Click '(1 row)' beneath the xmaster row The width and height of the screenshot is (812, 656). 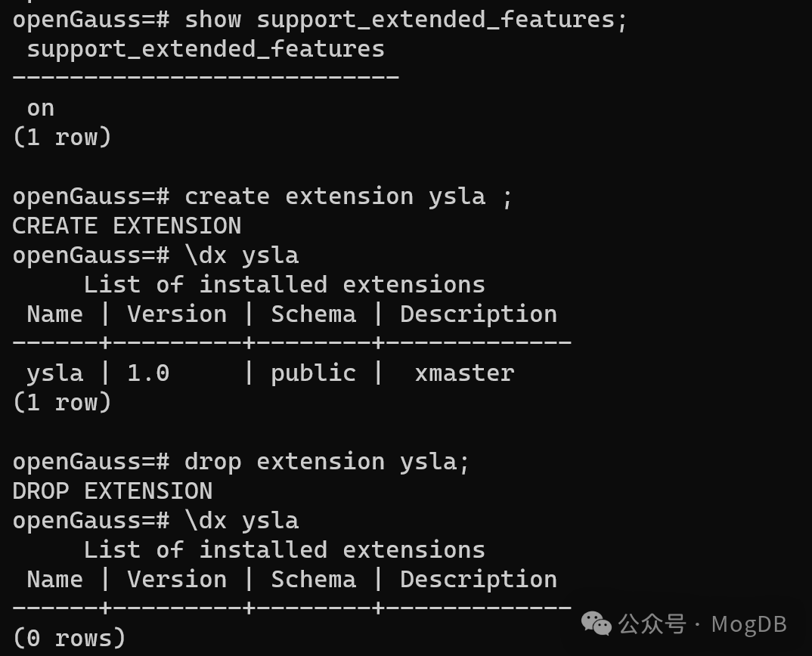[62, 403]
